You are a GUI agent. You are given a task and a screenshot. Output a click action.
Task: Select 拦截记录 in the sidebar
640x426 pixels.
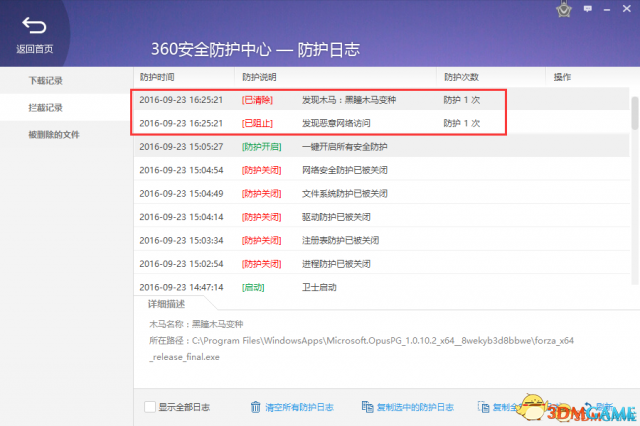coord(45,108)
